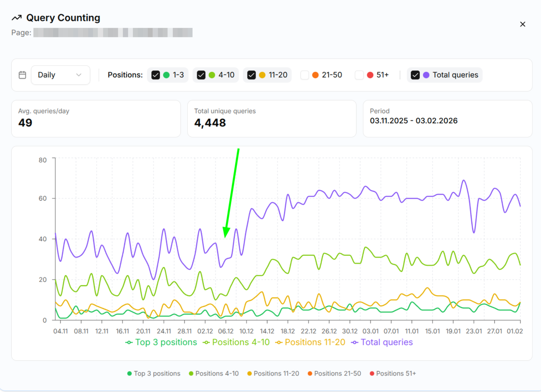541x392 pixels.
Task: Click the green dot beside Top 3 positions in bottom legend
Action: pyautogui.click(x=129, y=373)
